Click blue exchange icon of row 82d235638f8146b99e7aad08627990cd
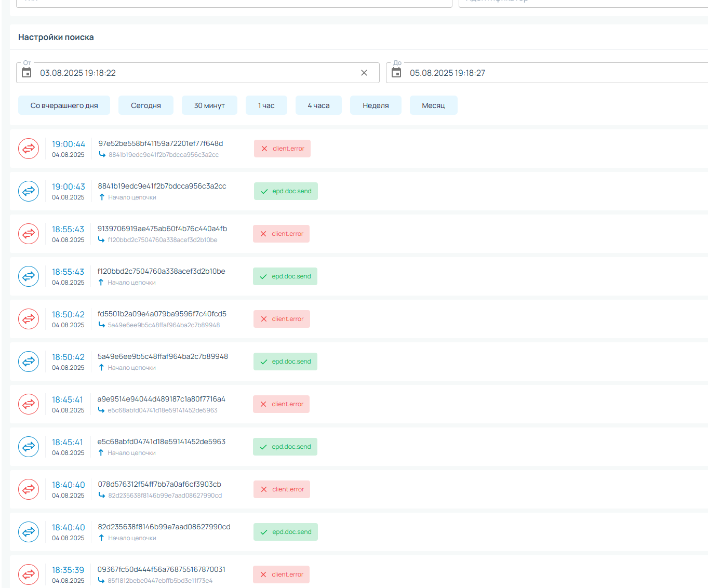Screen dimensions: 708x588 tap(29, 532)
